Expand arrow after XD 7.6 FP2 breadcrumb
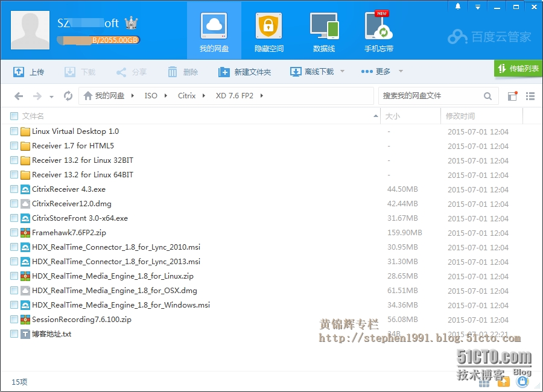Screen dimensions: 543x392 pos(262,95)
